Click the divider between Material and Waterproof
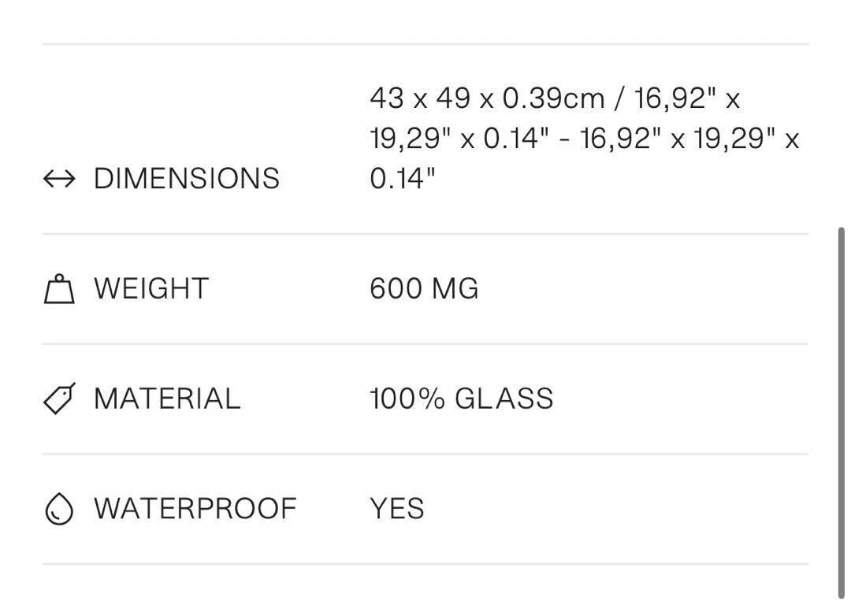 point(425,454)
